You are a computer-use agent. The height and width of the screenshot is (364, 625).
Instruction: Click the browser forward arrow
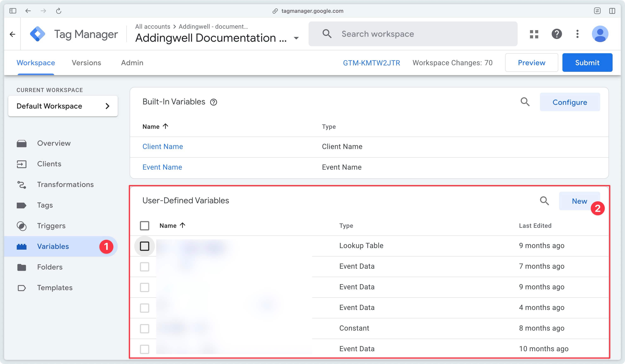(43, 11)
